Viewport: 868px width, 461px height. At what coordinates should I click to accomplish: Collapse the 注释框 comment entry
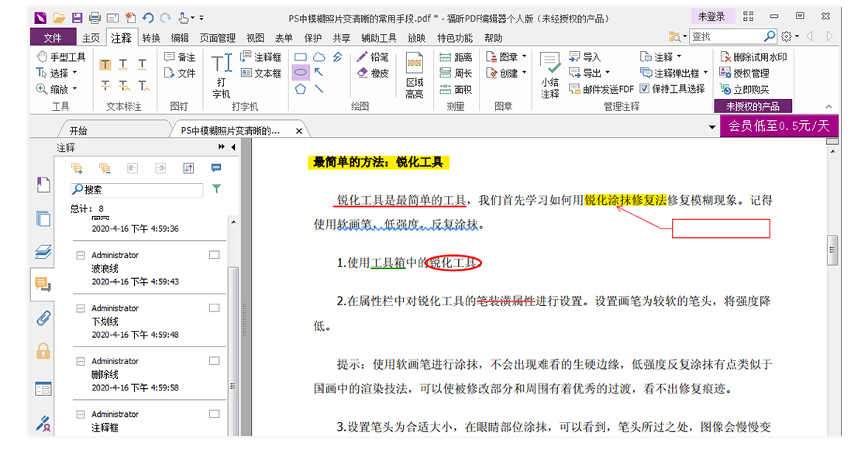tap(81, 414)
